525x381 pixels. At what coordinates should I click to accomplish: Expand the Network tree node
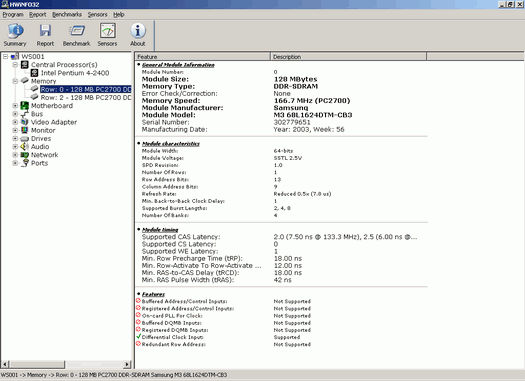pyautogui.click(x=15, y=155)
